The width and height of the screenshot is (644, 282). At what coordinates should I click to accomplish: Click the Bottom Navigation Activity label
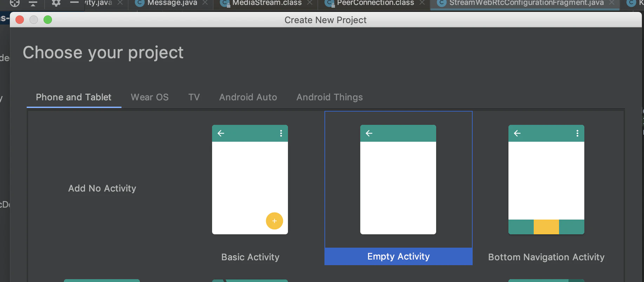[x=546, y=257]
